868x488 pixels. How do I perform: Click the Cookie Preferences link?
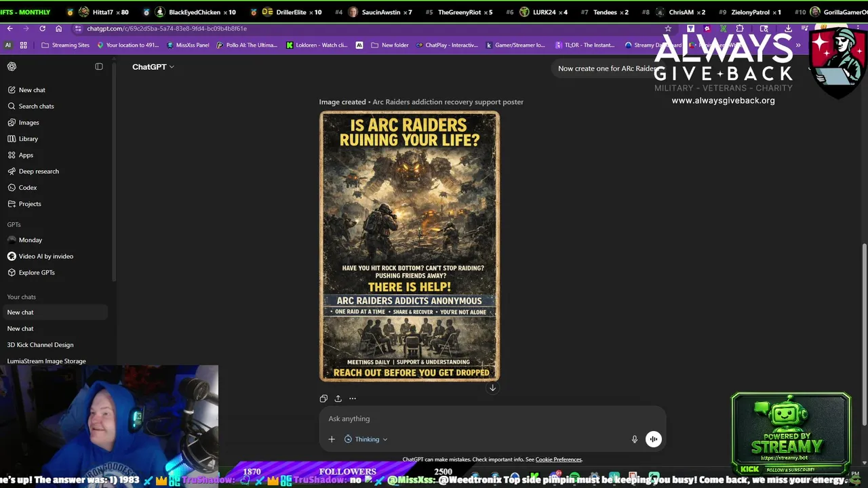pyautogui.click(x=558, y=460)
